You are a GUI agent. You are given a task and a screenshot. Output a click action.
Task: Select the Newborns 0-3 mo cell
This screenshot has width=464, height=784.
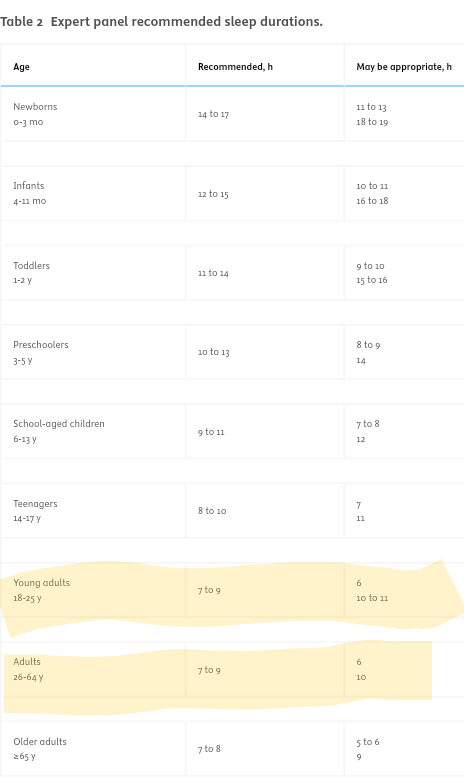(x=93, y=114)
